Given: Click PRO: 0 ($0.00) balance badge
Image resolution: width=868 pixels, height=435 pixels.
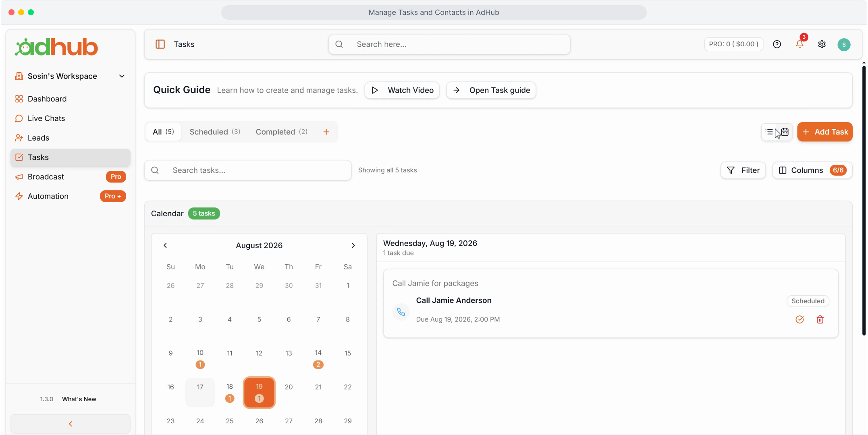Looking at the screenshot, I should pos(733,44).
